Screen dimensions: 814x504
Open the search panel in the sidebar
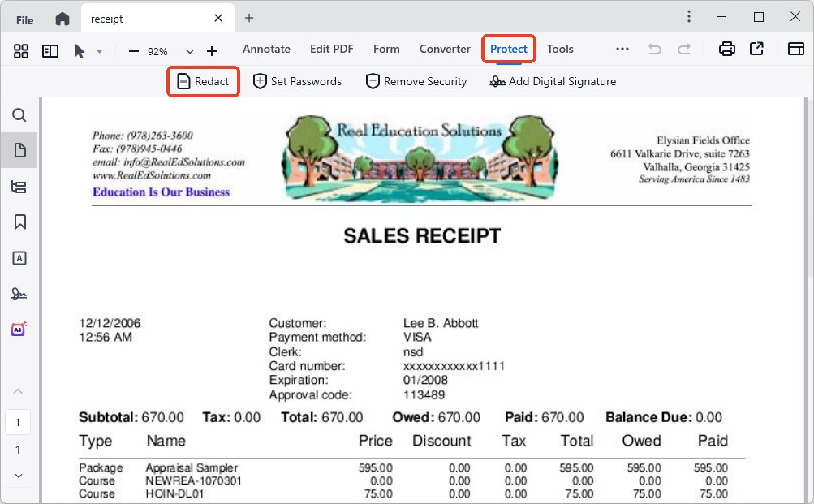19,115
